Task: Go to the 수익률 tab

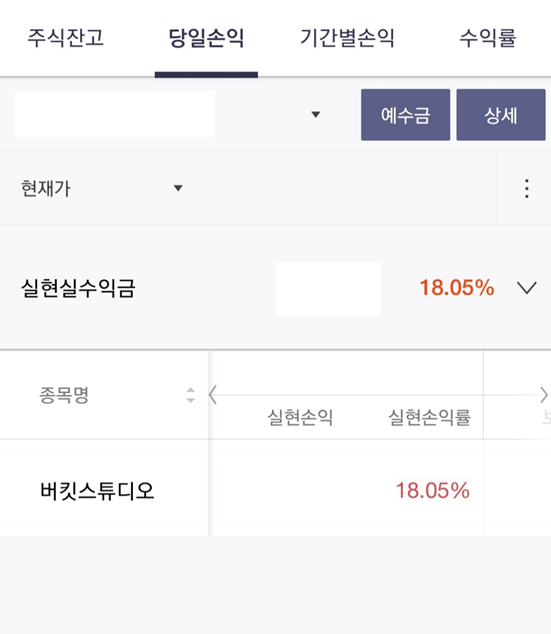Action: pyautogui.click(x=488, y=38)
